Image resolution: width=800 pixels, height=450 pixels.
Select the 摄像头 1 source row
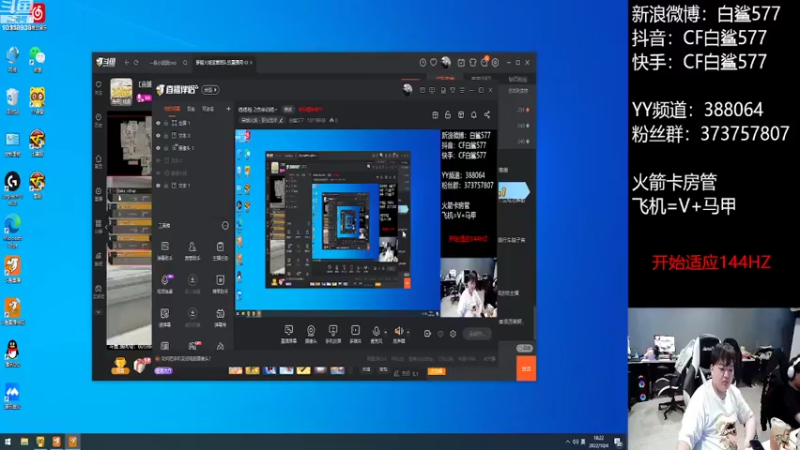pyautogui.click(x=193, y=148)
